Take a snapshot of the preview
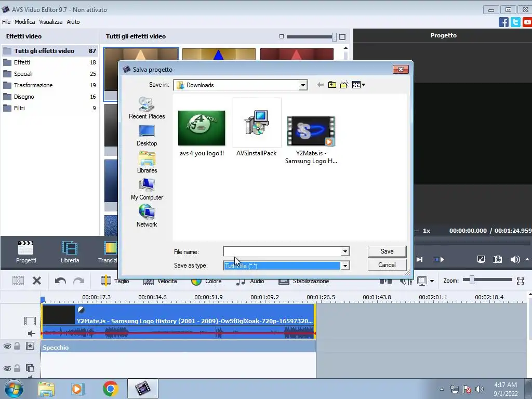The image size is (532, 399). tap(497, 260)
